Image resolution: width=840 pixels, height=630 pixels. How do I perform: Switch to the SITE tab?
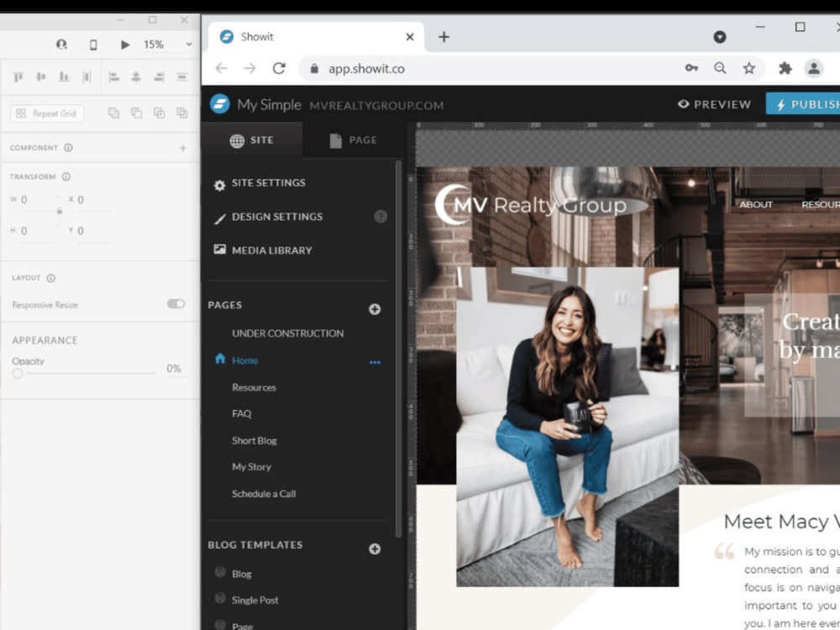(252, 140)
